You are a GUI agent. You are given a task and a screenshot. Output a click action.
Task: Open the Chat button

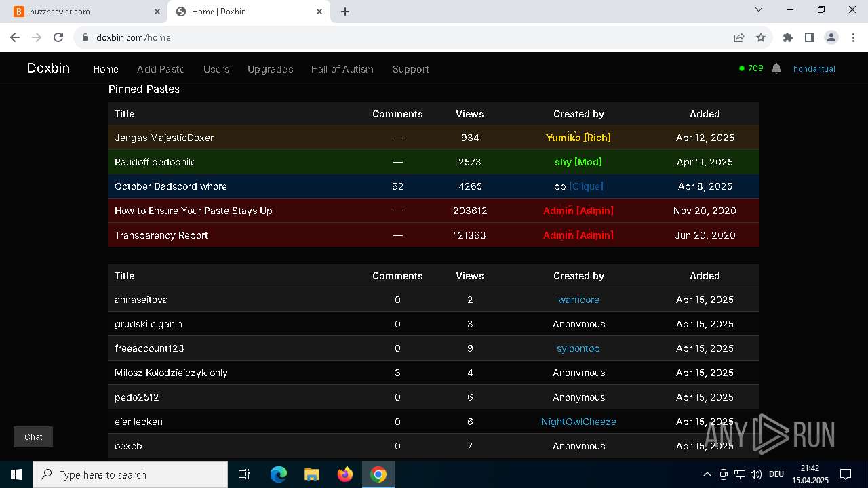pyautogui.click(x=33, y=437)
